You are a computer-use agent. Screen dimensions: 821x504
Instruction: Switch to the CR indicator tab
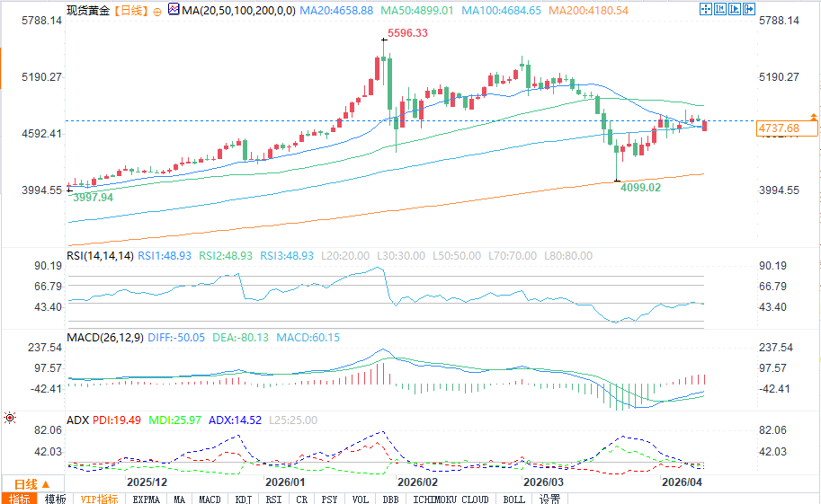tap(301, 499)
